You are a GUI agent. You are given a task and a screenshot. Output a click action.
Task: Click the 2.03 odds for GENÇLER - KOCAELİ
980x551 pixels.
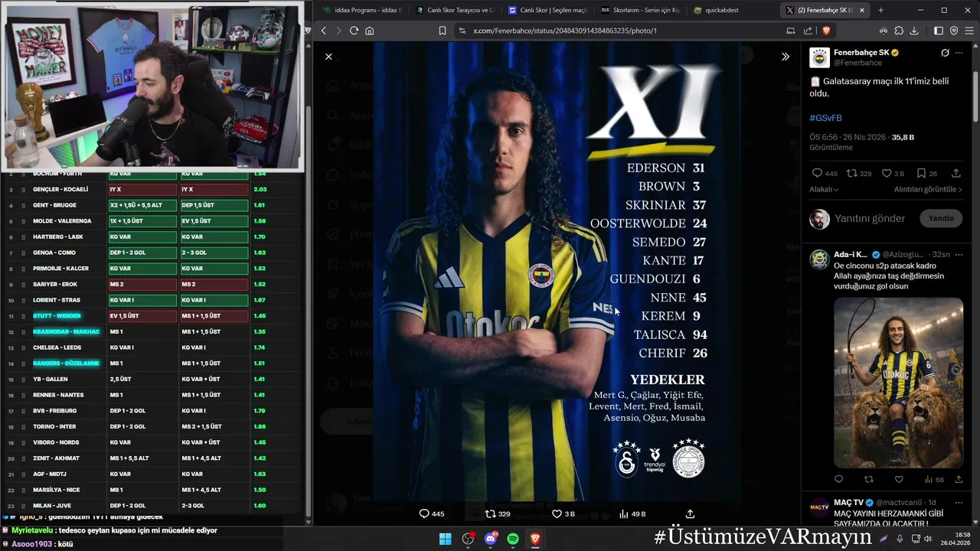260,189
